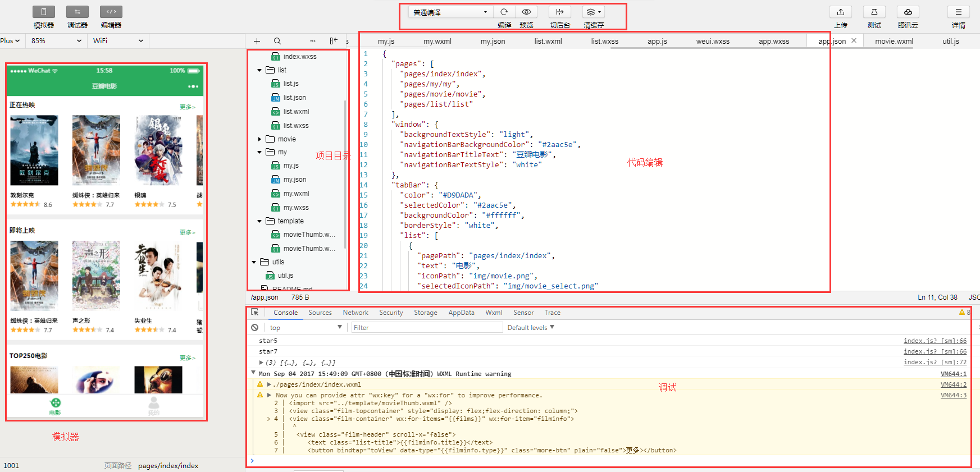Open the details (详情) menu icon
Viewport: 980px width, 472px height.
pos(959,12)
